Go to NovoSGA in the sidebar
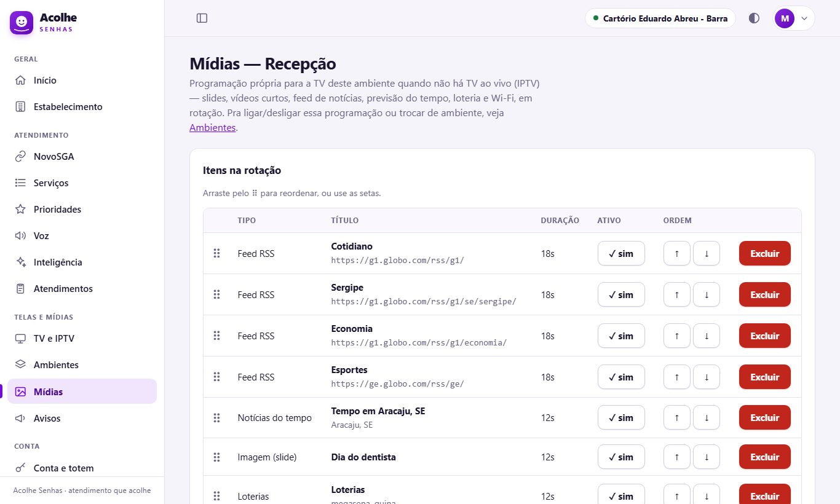Viewport: 840px width, 504px height. pos(82,157)
